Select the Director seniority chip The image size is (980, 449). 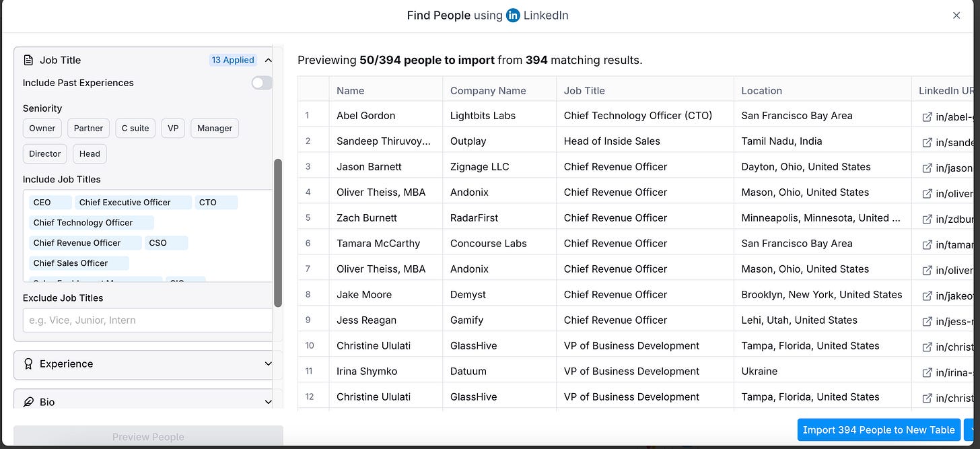45,153
